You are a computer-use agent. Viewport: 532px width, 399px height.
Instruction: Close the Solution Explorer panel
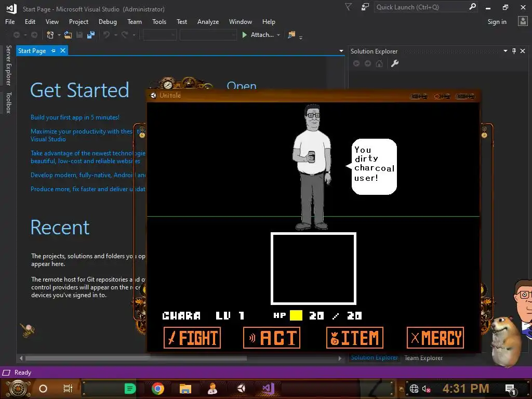pyautogui.click(x=523, y=51)
